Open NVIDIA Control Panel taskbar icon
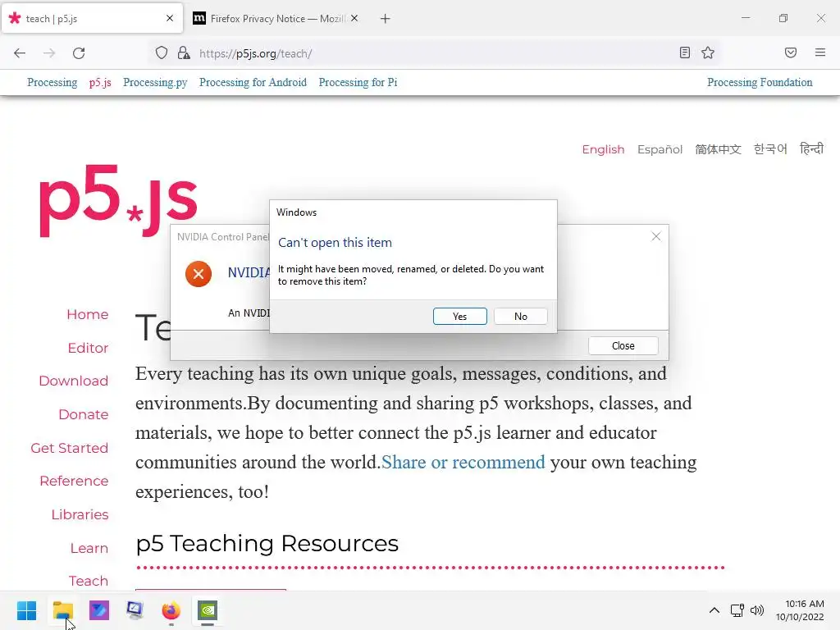Viewport: 840px width, 630px height. 208,610
